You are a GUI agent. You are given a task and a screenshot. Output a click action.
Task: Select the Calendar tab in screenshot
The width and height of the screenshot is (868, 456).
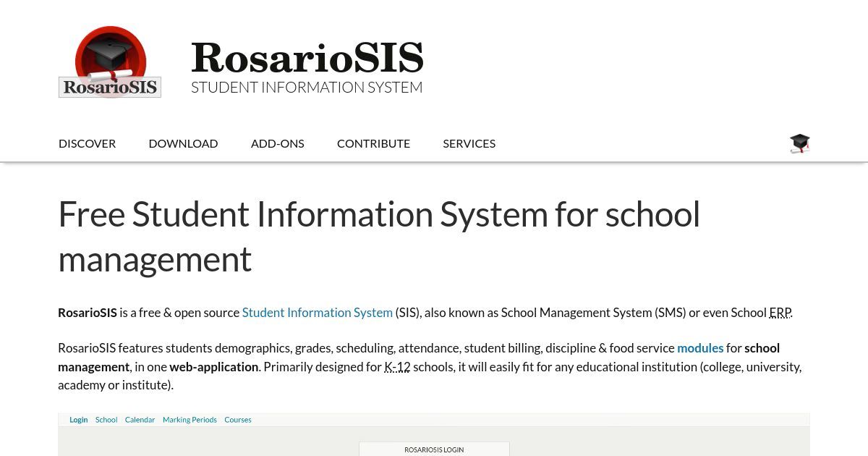[140, 420]
